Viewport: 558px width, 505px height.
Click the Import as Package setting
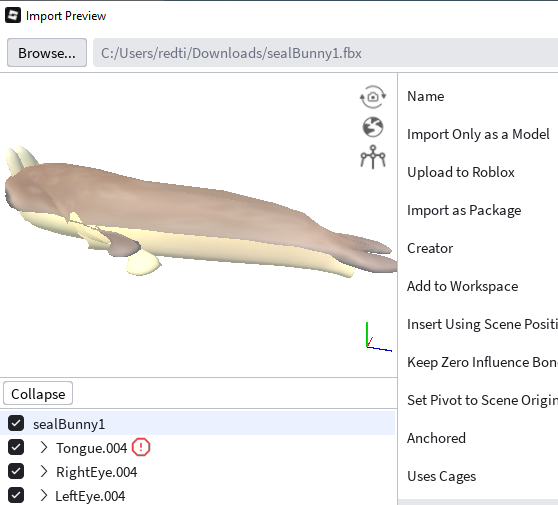click(464, 210)
